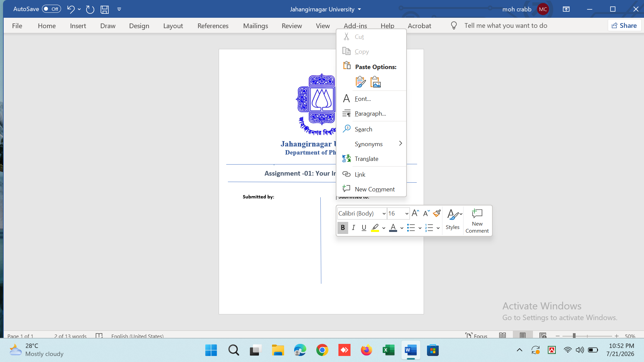Open the Acrobat tab

419,26
